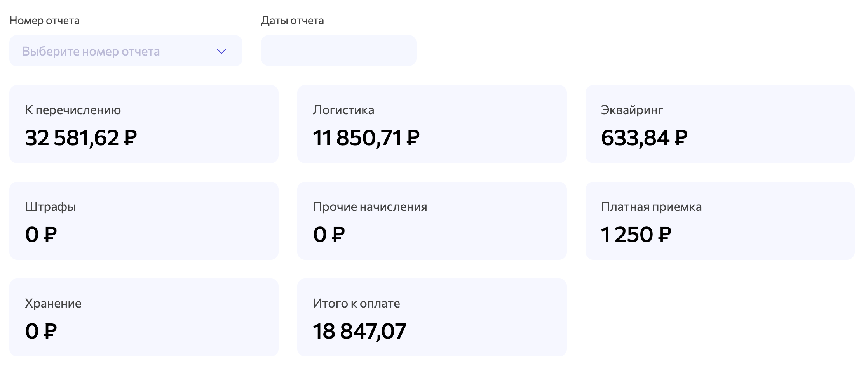The width and height of the screenshot is (868, 365).
Task: Open the "Платная приемка" card
Action: 721,221
